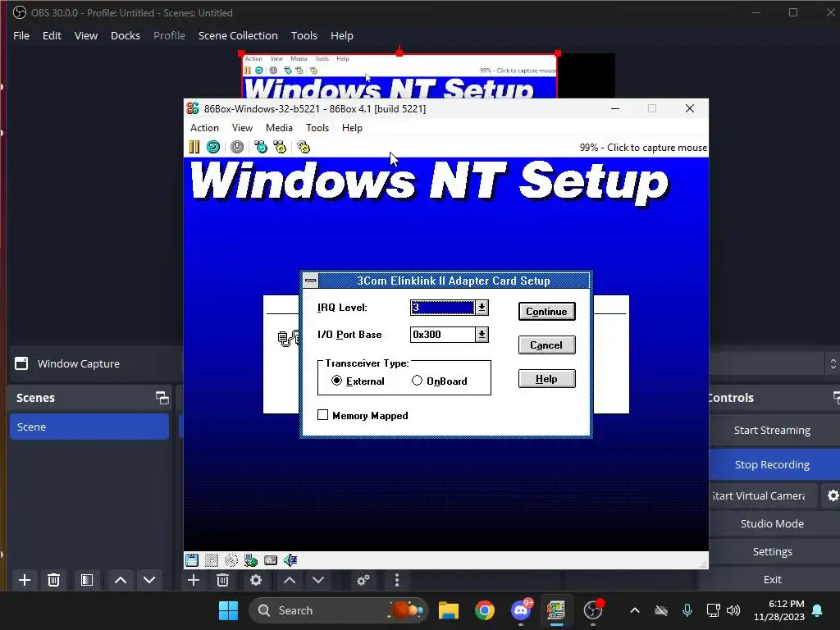
Task: Open the 86Box Media menu
Action: pos(279,127)
